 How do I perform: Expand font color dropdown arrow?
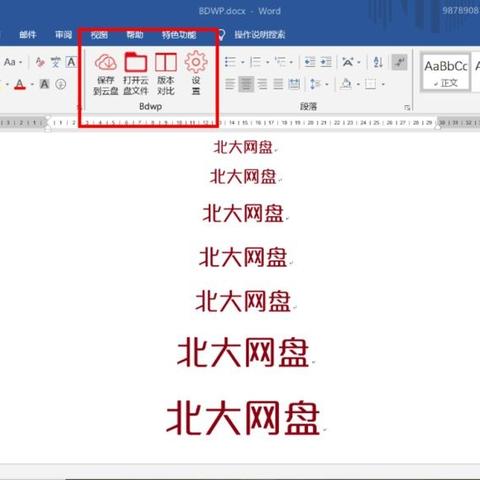point(32,84)
